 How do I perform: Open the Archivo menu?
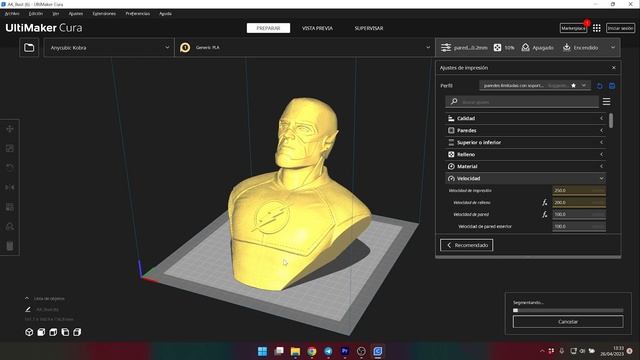coord(12,13)
